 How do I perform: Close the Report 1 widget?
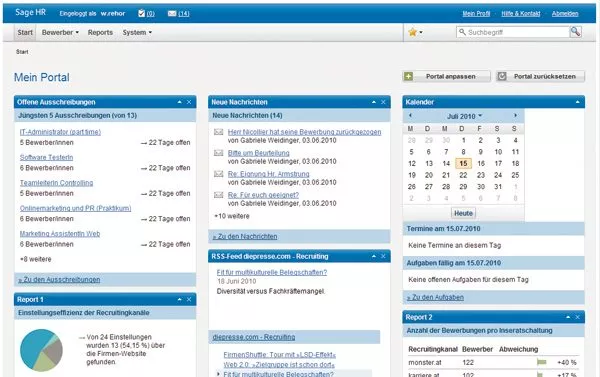[x=189, y=299]
